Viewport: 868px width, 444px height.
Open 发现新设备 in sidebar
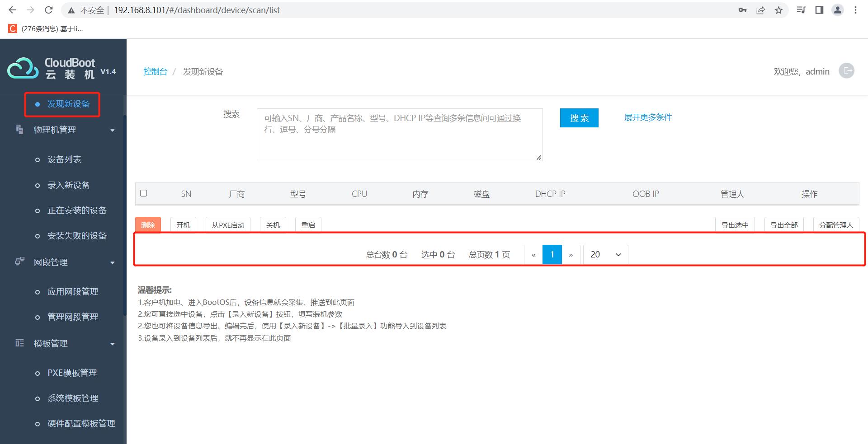[69, 104]
